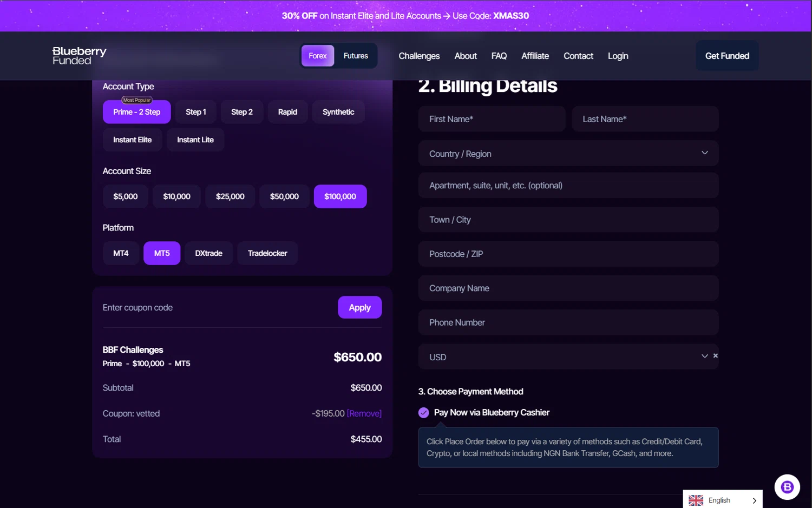The height and width of the screenshot is (508, 812).
Task: Click Login in navigation
Action: point(618,56)
